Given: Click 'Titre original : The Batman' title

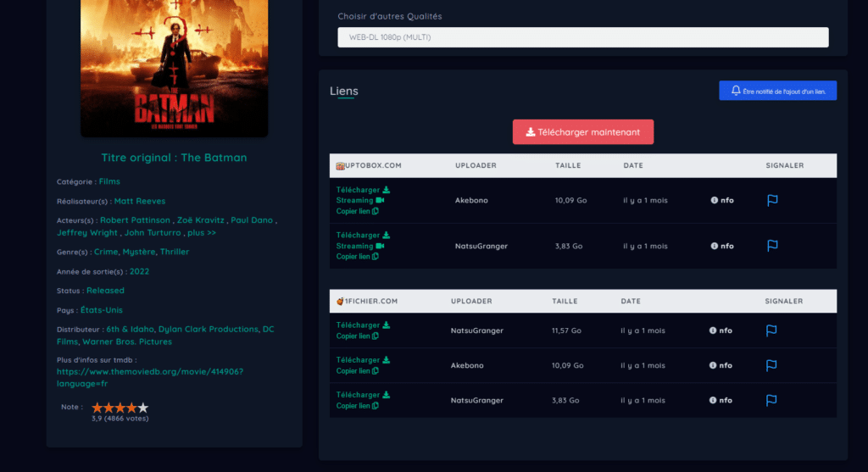Looking at the screenshot, I should coord(174,158).
